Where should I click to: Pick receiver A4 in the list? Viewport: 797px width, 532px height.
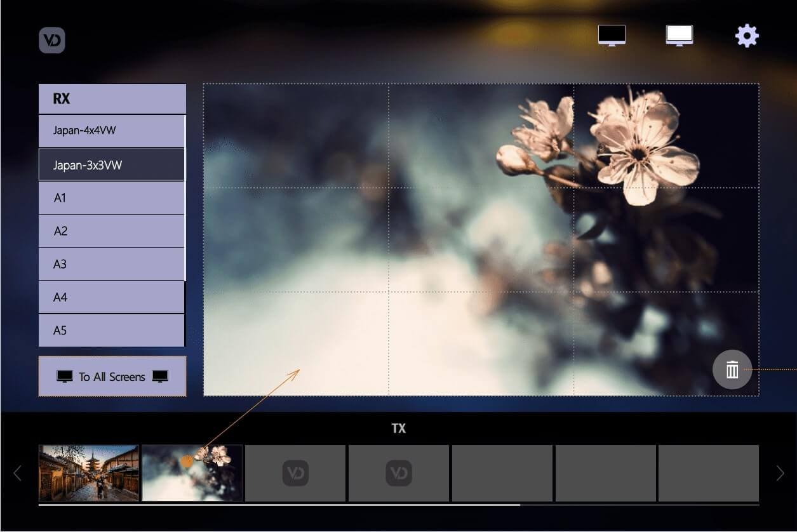tap(112, 297)
